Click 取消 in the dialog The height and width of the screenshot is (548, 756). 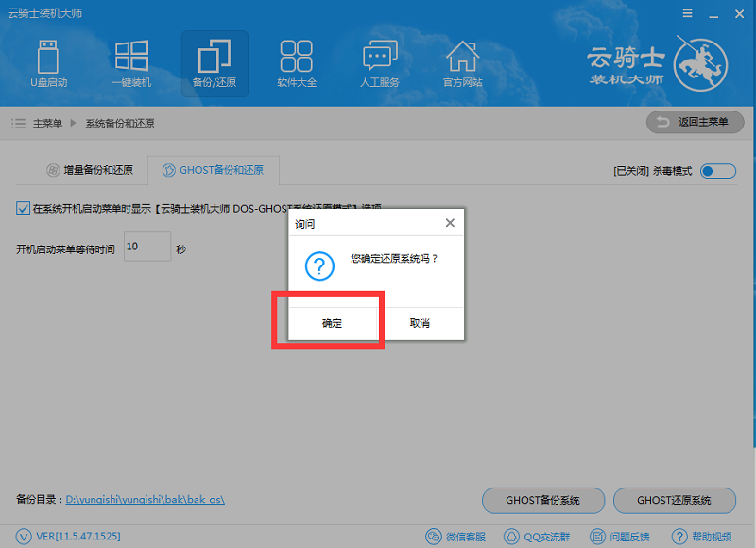(420, 323)
